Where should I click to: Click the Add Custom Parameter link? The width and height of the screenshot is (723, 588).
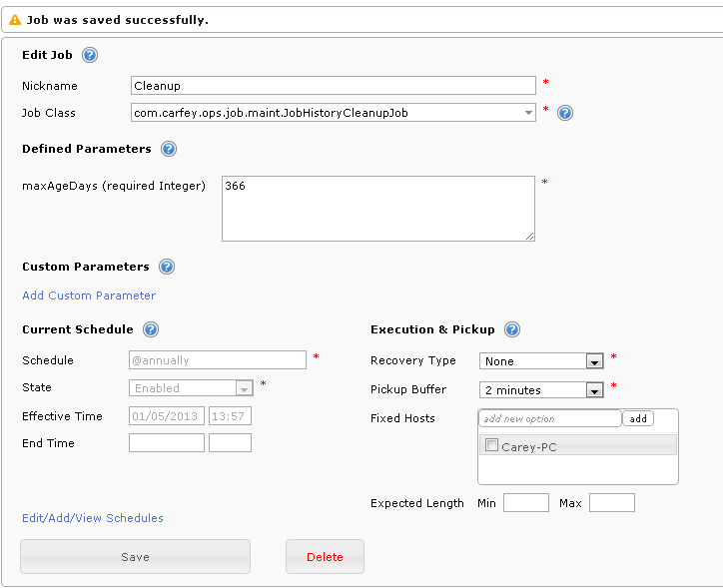[x=89, y=295]
